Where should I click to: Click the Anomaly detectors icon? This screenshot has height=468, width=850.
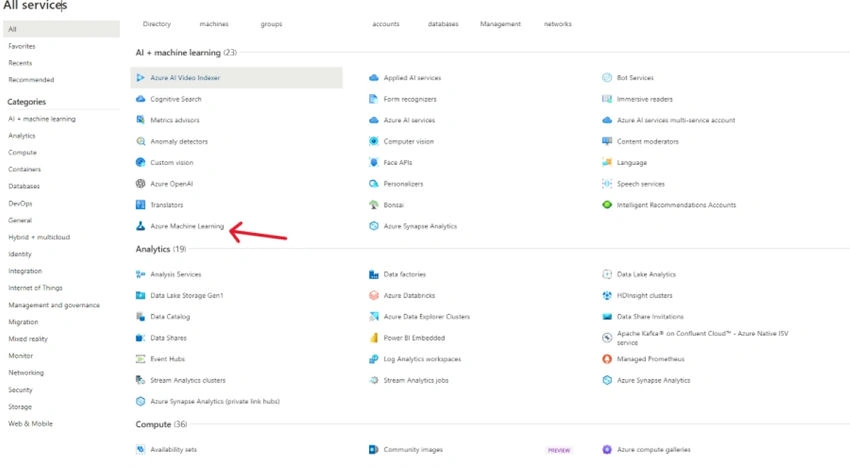[140, 141]
